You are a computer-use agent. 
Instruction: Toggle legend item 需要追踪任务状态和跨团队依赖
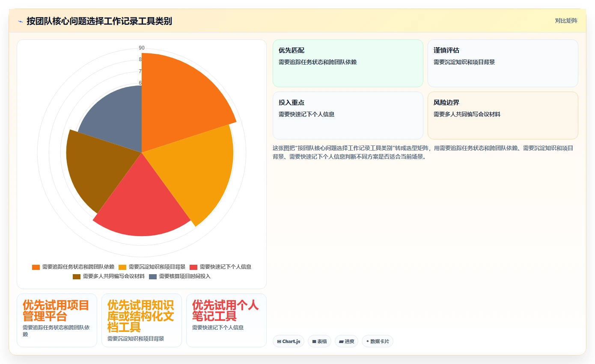(x=73, y=267)
